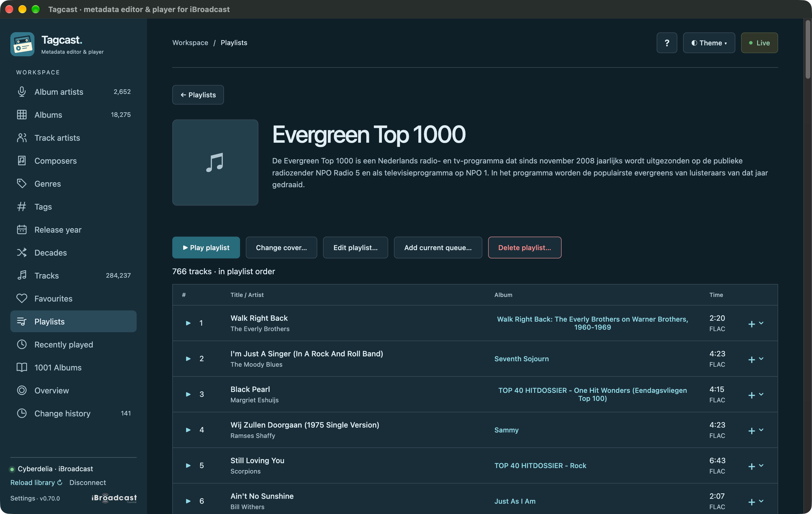Play track 4 Wij Zullen Doorgaan

(x=188, y=430)
